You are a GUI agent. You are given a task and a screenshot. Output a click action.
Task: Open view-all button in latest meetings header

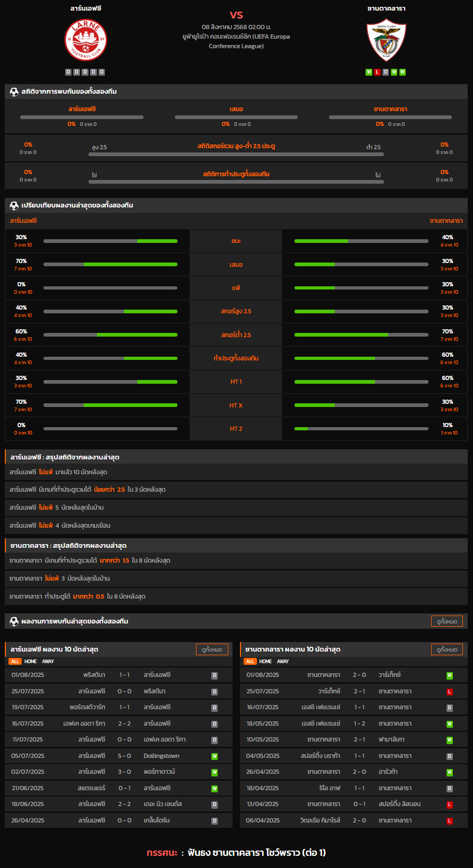tap(447, 621)
